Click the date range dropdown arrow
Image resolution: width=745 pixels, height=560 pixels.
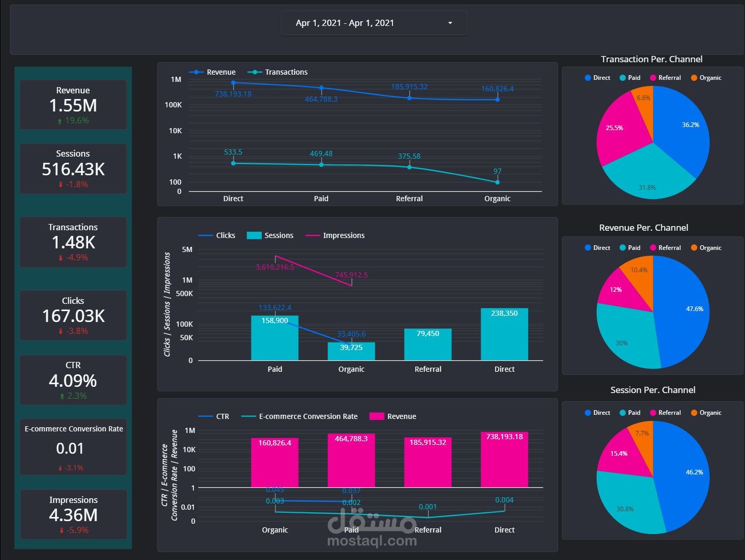click(x=450, y=23)
